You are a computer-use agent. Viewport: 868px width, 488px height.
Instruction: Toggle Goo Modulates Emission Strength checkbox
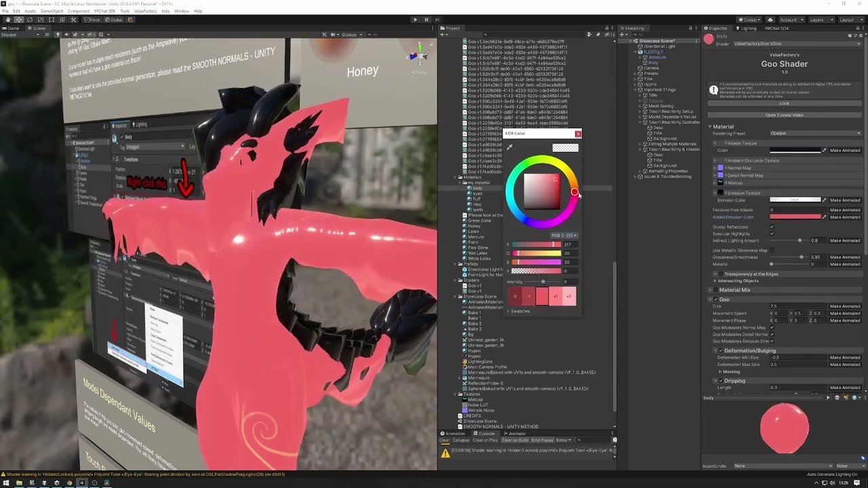tap(772, 341)
